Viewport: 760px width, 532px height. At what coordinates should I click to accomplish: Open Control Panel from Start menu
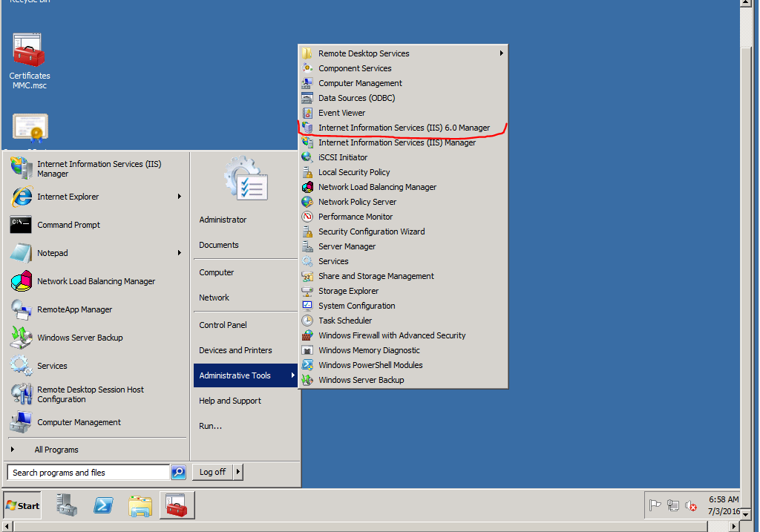click(x=223, y=325)
